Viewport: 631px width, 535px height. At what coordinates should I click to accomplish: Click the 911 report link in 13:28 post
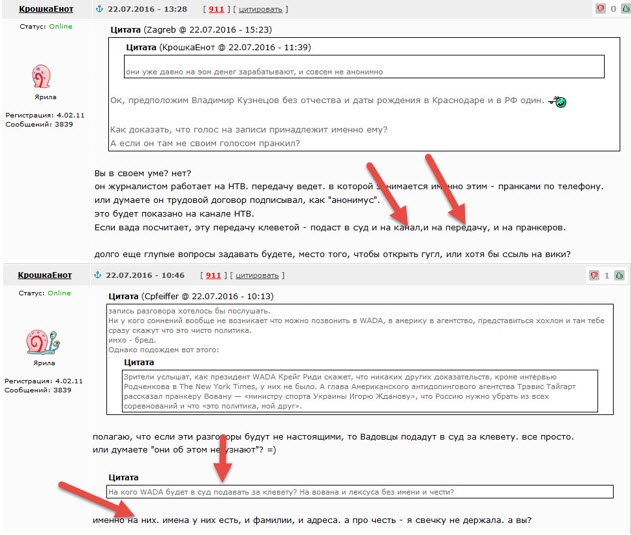tap(216, 9)
